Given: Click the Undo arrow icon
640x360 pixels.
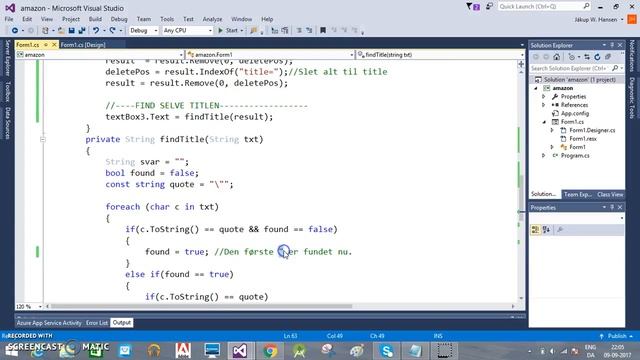Looking at the screenshot, I should (x=96, y=31).
